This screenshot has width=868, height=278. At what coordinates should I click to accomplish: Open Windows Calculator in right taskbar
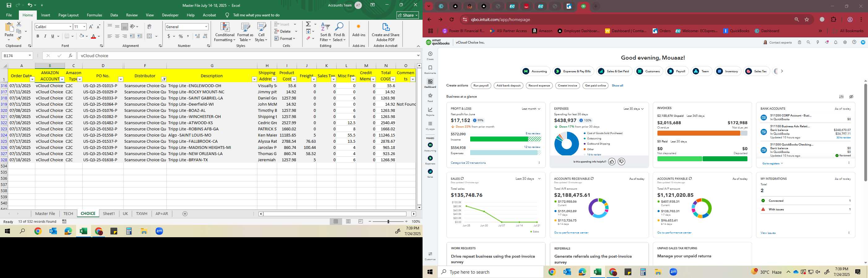tap(643, 272)
